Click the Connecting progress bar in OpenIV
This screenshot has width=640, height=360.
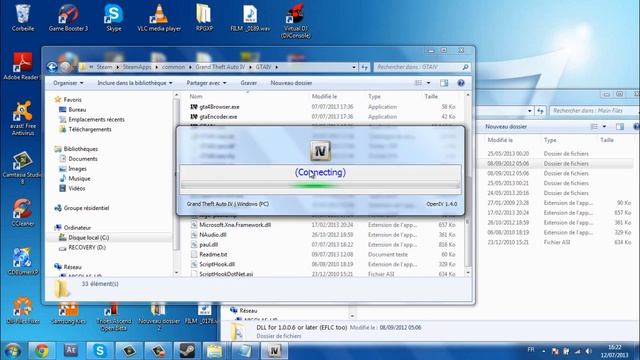click(320, 186)
